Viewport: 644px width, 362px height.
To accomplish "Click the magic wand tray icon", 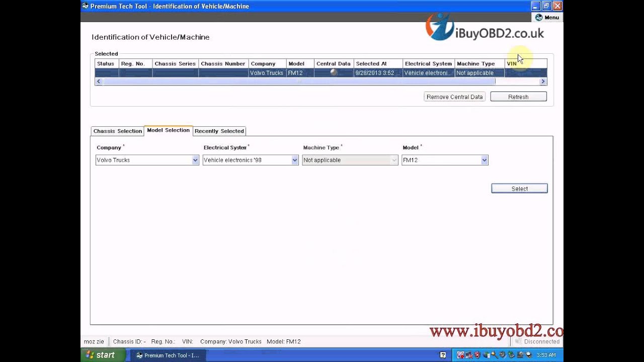I will click(495, 355).
